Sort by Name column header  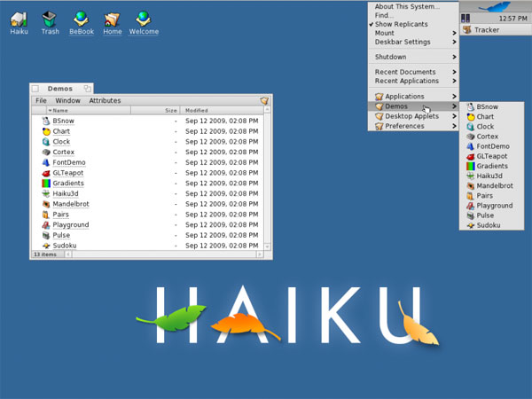click(x=88, y=110)
